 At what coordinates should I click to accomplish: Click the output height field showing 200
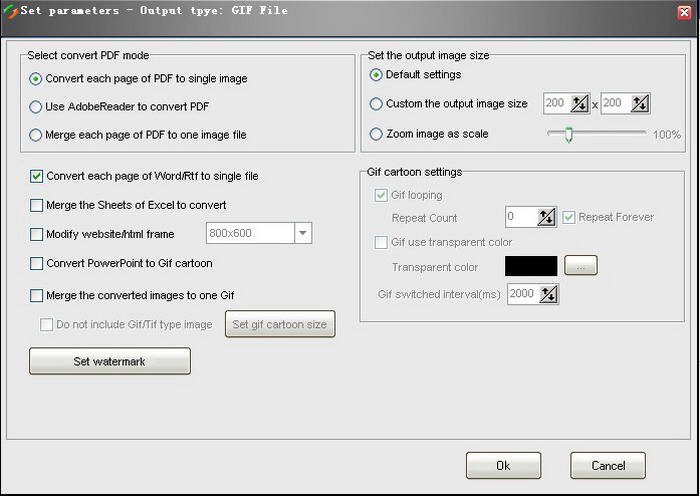(616, 104)
